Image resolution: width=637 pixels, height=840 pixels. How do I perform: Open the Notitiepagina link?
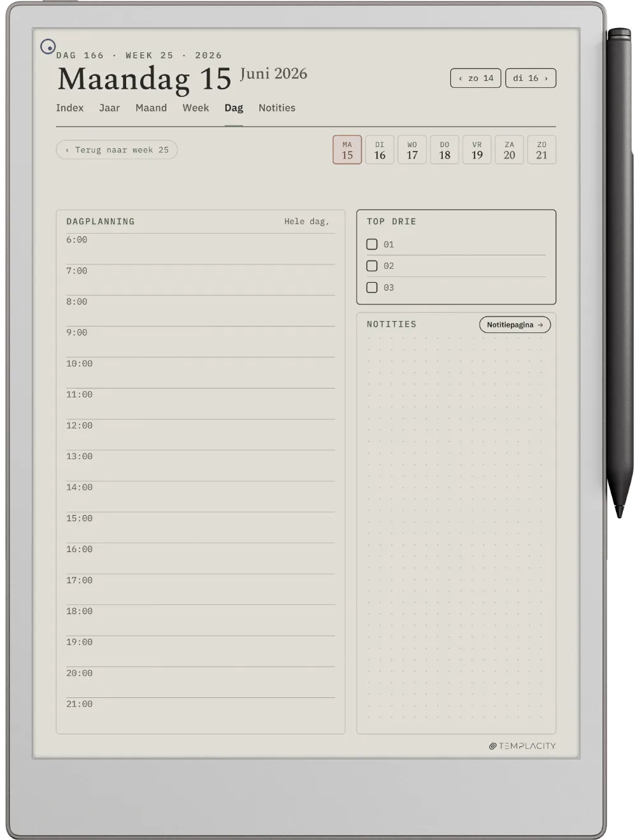[515, 325]
